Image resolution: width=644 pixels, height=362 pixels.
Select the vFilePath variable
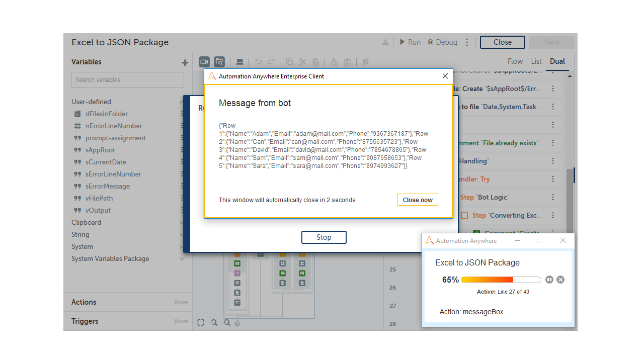99,198
